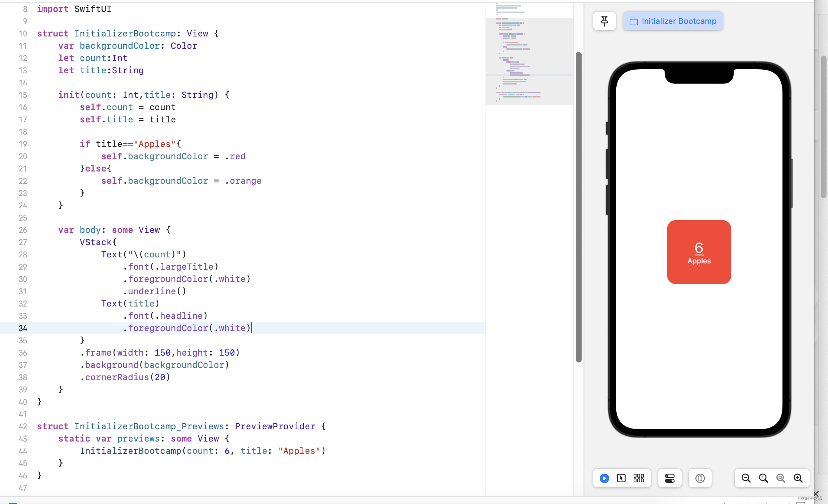Select the count value 6 on line 44
828x504 pixels.
(227, 451)
